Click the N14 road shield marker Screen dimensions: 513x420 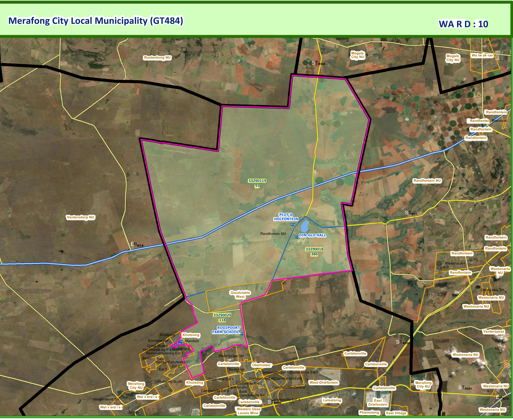coord(137,244)
